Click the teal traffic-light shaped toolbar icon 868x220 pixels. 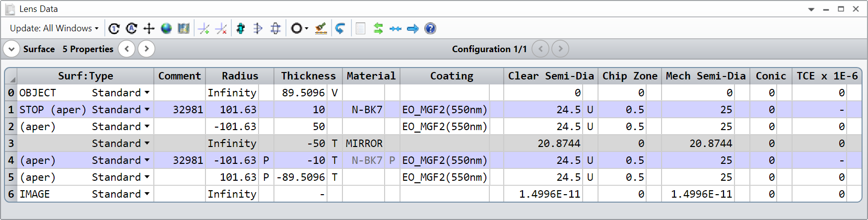(241, 29)
